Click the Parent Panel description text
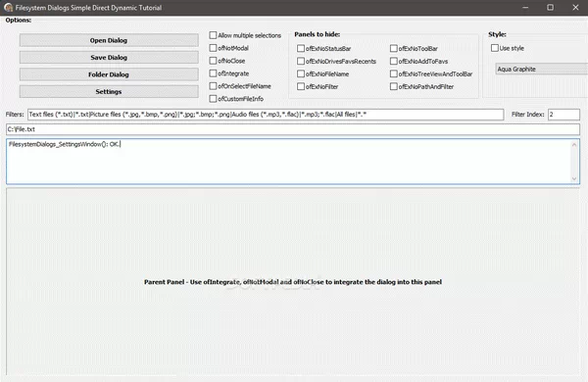The width and height of the screenshot is (588, 382). (x=293, y=282)
